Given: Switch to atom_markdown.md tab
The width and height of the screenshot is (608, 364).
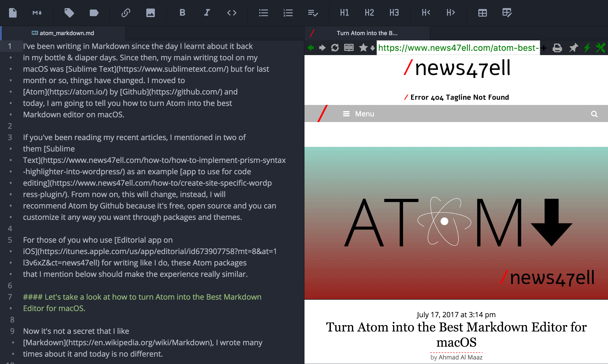Looking at the screenshot, I should click(63, 33).
